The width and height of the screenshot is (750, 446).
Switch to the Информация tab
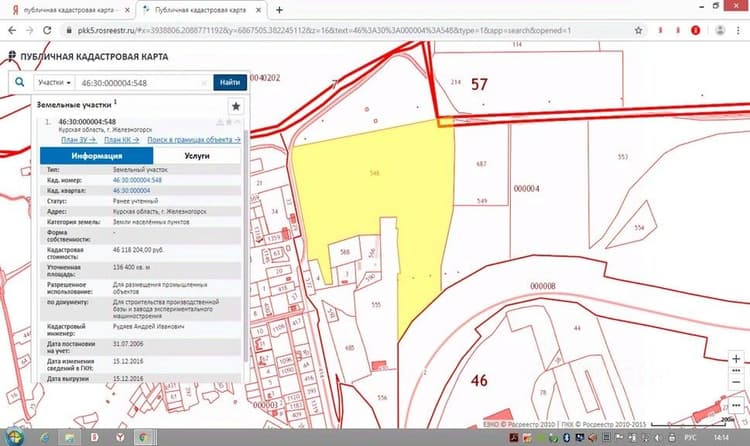97,156
